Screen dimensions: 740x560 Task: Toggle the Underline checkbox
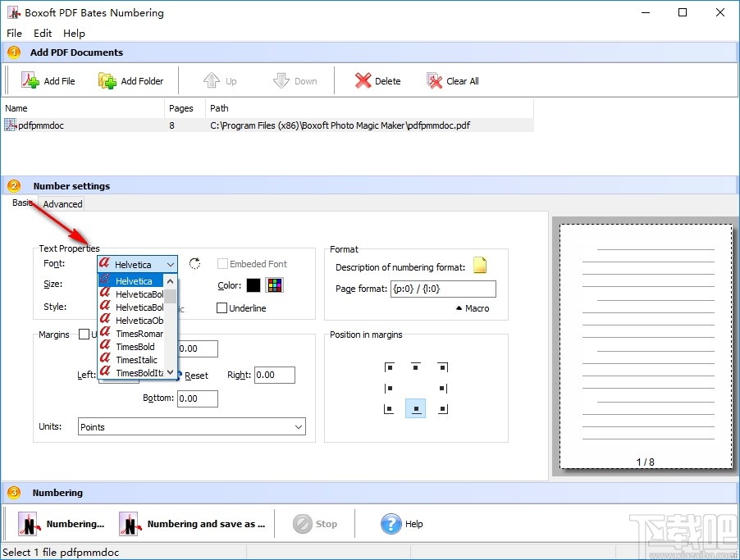point(222,307)
